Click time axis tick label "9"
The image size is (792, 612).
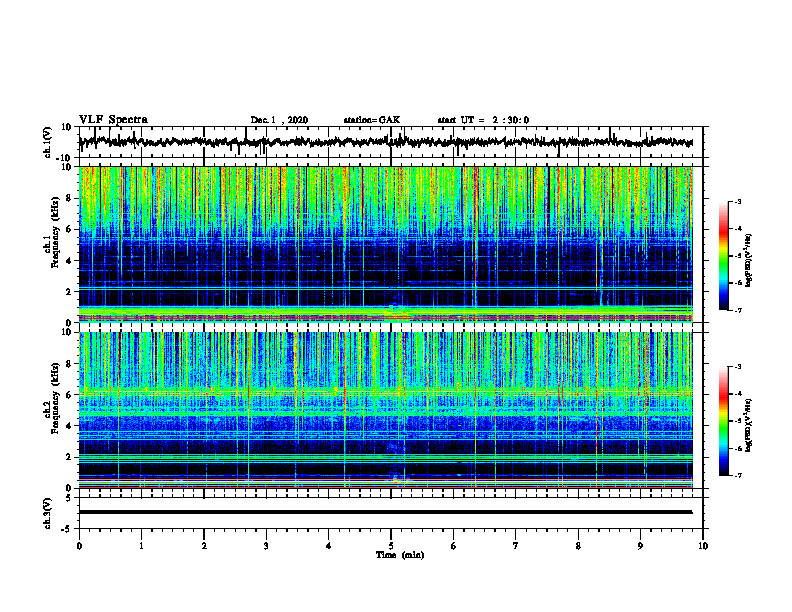(x=640, y=546)
